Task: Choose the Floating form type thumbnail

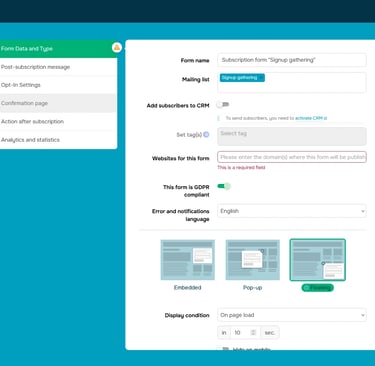Action: pos(317,260)
